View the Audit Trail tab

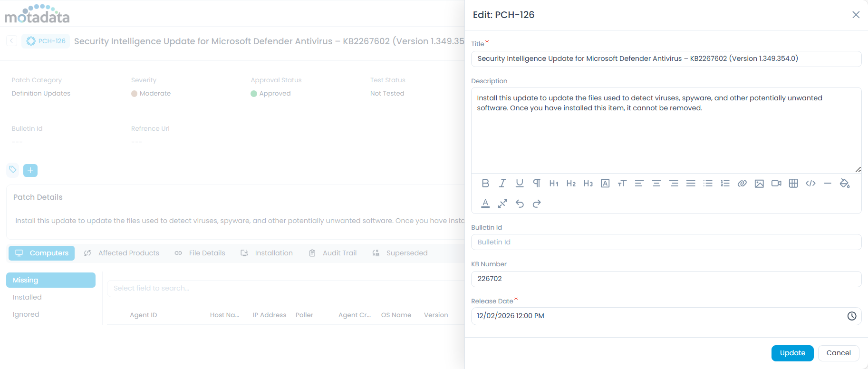(x=333, y=253)
